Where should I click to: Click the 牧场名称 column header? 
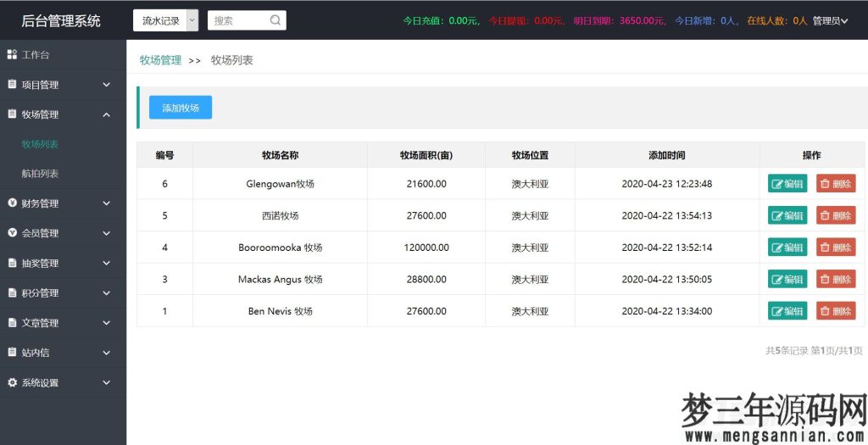point(280,155)
